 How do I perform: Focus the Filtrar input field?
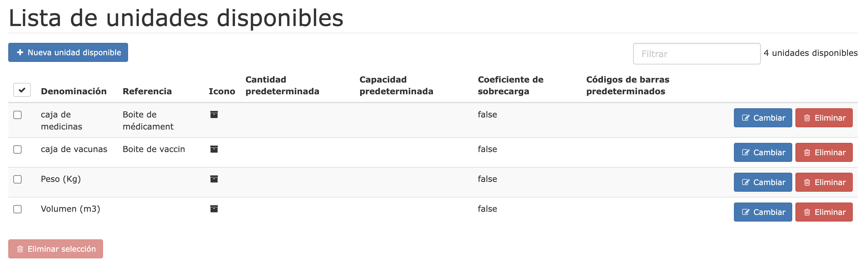click(x=696, y=54)
